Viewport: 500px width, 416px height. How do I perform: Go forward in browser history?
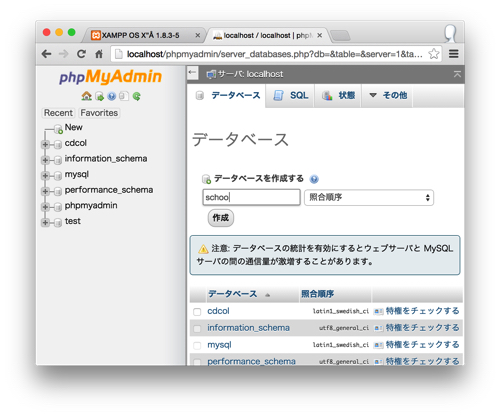[x=63, y=54]
